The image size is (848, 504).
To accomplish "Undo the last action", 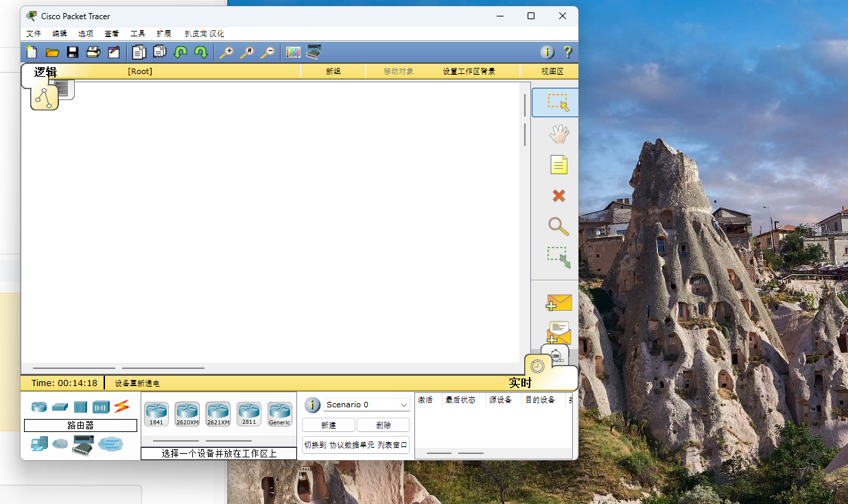I will tap(180, 52).
